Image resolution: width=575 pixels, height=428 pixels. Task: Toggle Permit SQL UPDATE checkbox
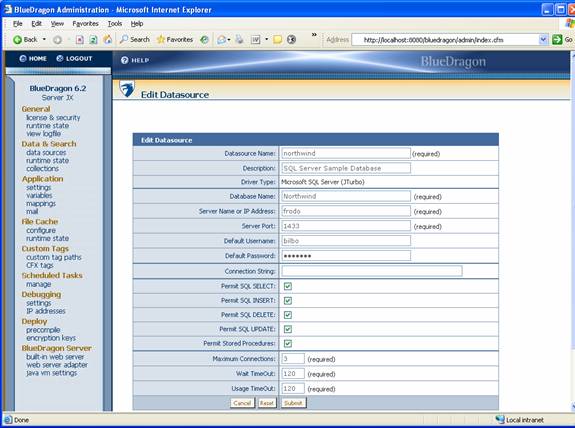click(x=288, y=329)
